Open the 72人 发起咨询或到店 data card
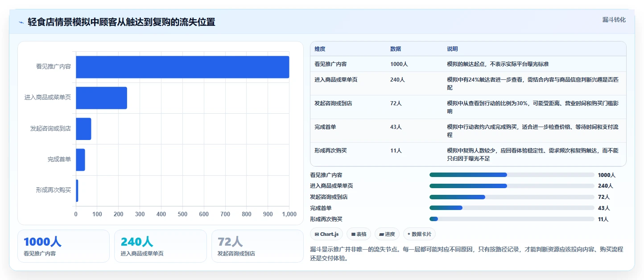Image resolution: width=644 pixels, height=280 pixels. click(x=257, y=246)
